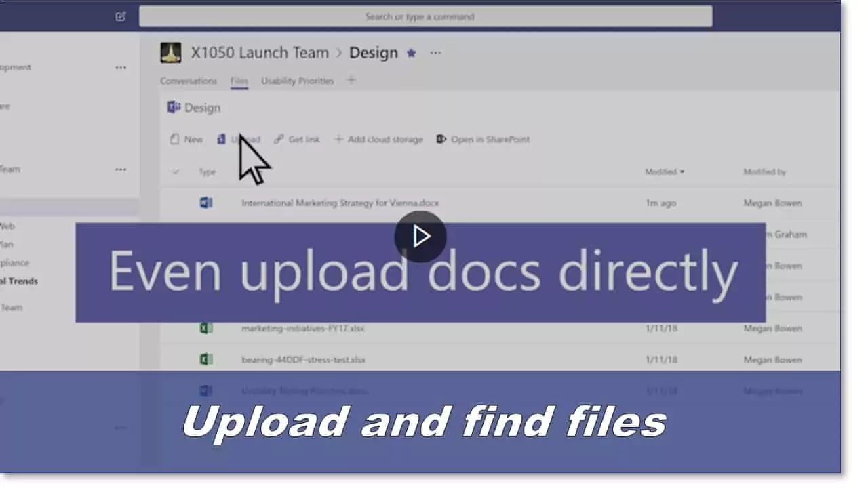Open first team's more options ellipsis in sidebar
The height and width of the screenshot is (488, 868).
point(121,68)
